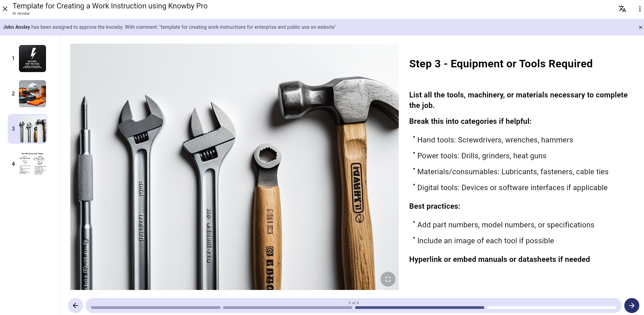The height and width of the screenshot is (315, 644).
Task: Select the high voltage hazard step icon
Action: pyautogui.click(x=32, y=58)
